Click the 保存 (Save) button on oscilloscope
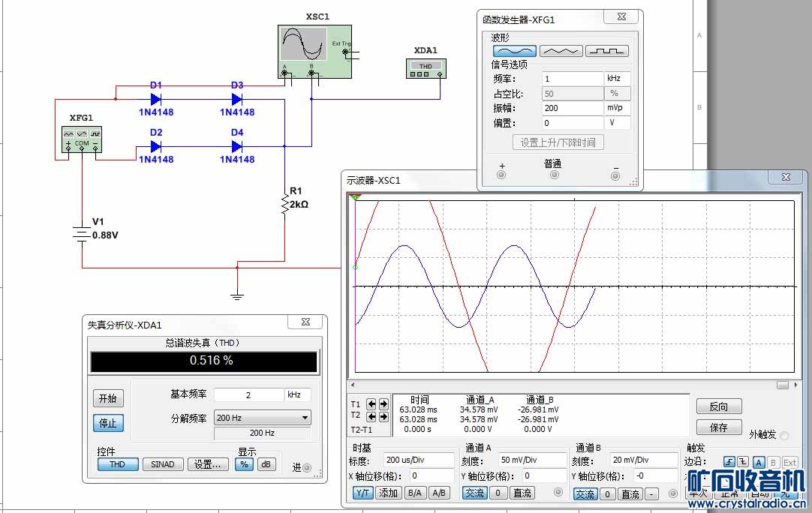The width and height of the screenshot is (812, 513). [x=718, y=427]
